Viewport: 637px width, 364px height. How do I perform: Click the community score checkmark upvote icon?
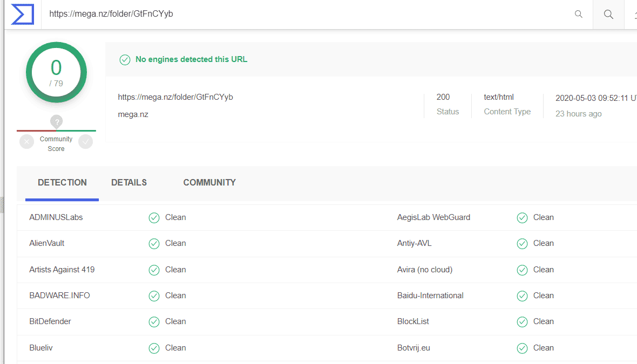click(x=85, y=142)
